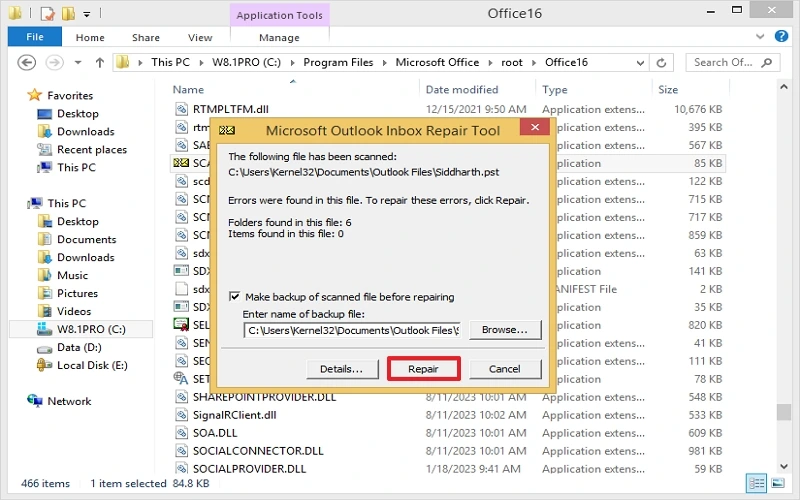Select the SOCIALPROVIDER.DLL file
Image resolution: width=800 pixels, height=500 pixels.
pyautogui.click(x=249, y=468)
